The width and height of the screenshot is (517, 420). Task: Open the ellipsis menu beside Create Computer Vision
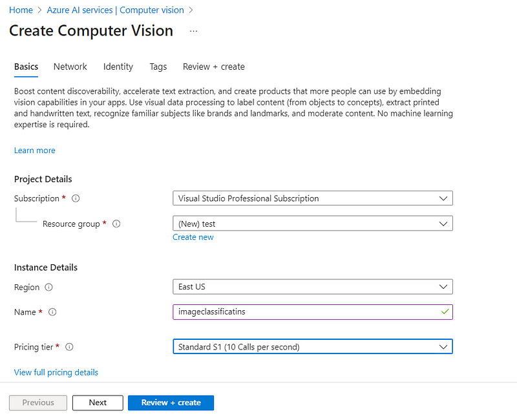[x=193, y=31]
